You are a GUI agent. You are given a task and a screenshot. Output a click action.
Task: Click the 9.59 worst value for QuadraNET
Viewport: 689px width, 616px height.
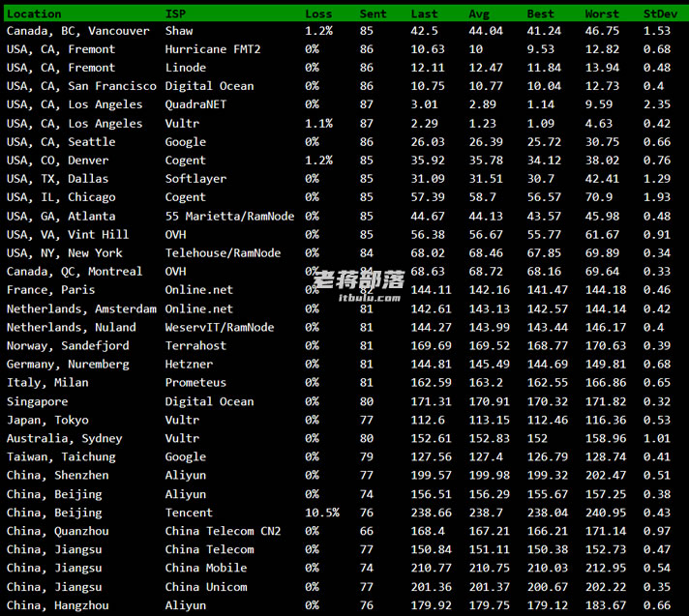pyautogui.click(x=598, y=104)
